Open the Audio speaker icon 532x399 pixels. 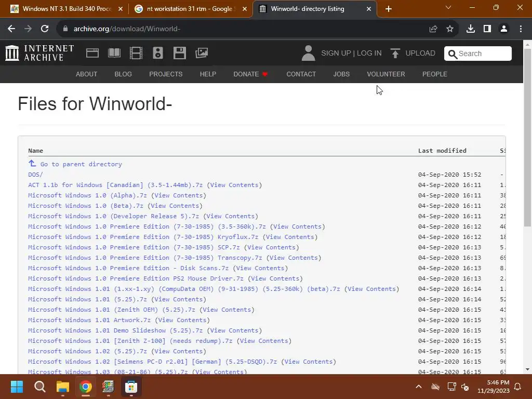pos(158,53)
